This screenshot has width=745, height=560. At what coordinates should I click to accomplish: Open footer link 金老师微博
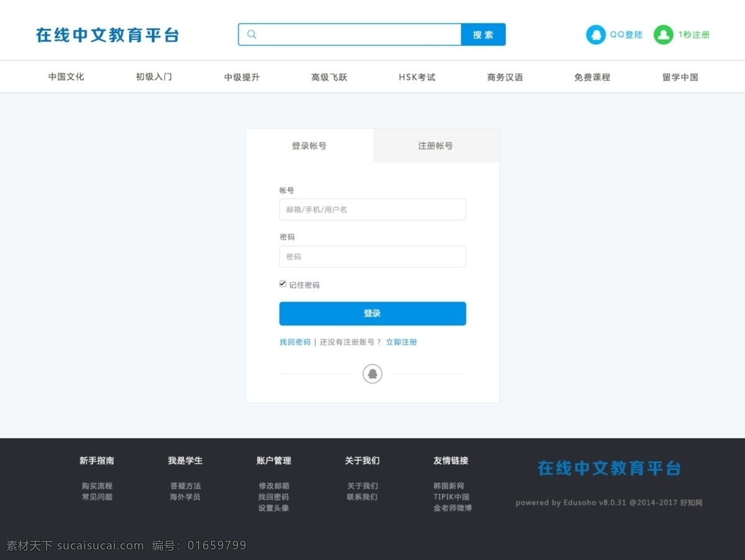(x=453, y=508)
